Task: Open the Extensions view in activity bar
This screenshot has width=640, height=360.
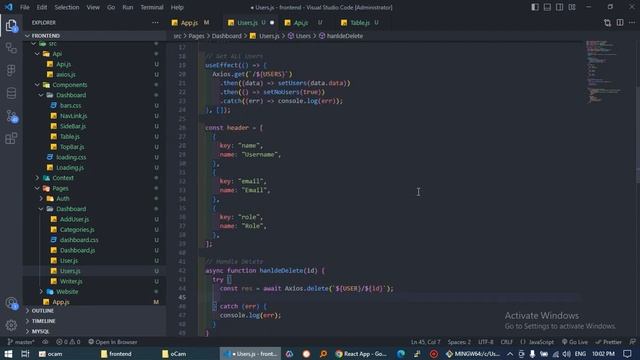Action: pyautogui.click(x=11, y=138)
